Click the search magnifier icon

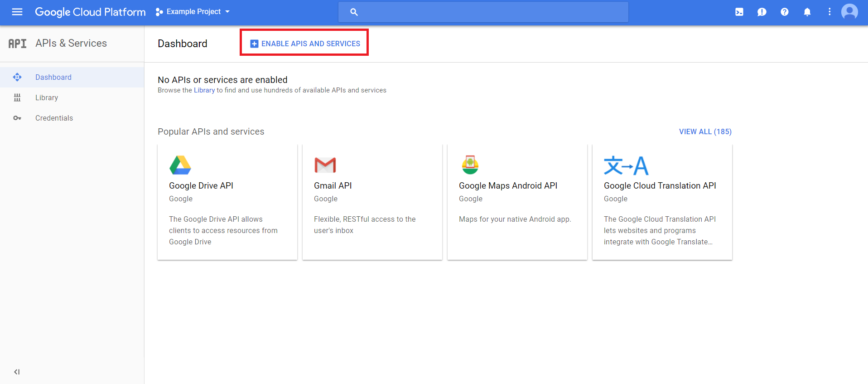354,12
